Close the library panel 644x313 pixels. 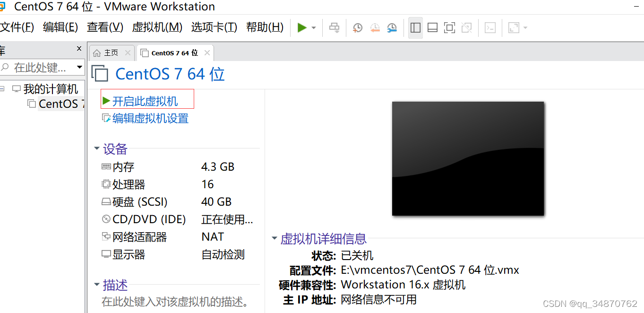pyautogui.click(x=79, y=49)
